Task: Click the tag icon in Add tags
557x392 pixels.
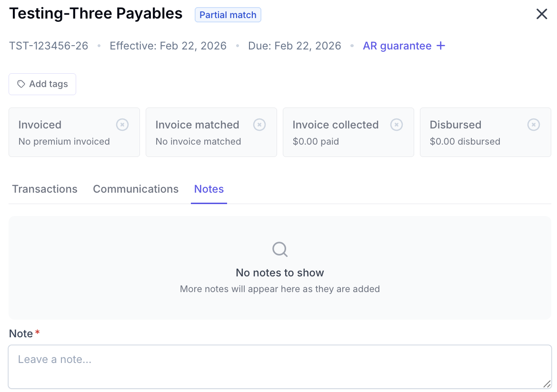Action: 21,84
